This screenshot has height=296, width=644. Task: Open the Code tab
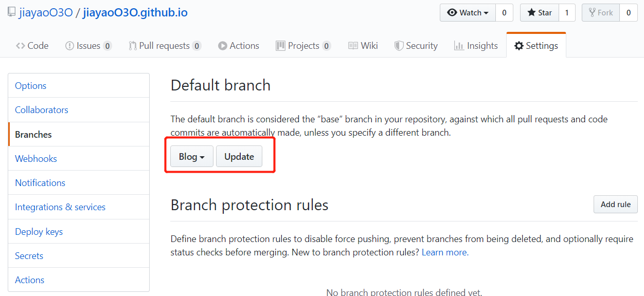coord(32,46)
